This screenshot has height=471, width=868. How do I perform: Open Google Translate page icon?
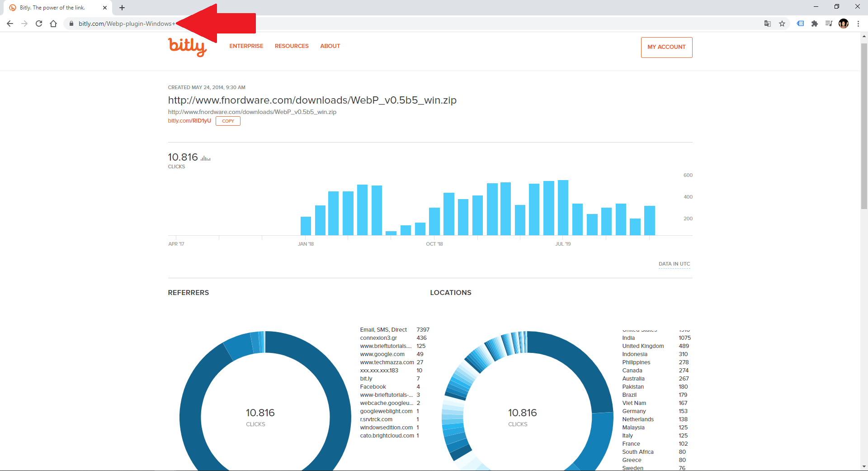coord(767,24)
